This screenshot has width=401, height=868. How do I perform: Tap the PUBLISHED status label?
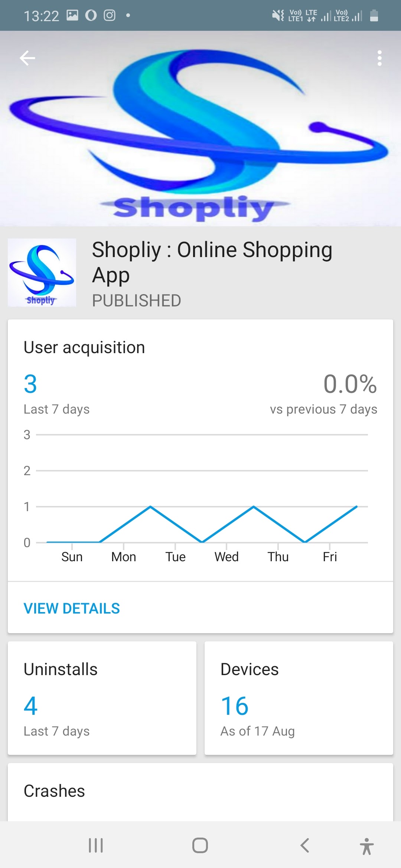(136, 300)
